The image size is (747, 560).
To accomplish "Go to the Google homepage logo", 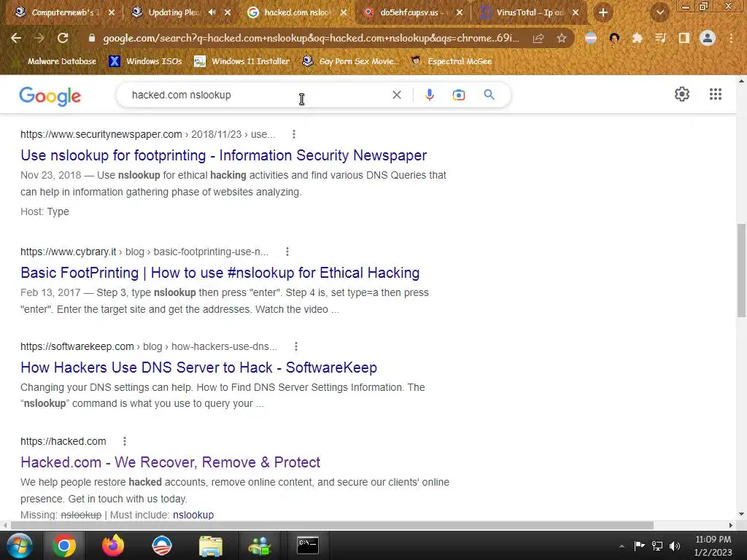I will coord(50,96).
